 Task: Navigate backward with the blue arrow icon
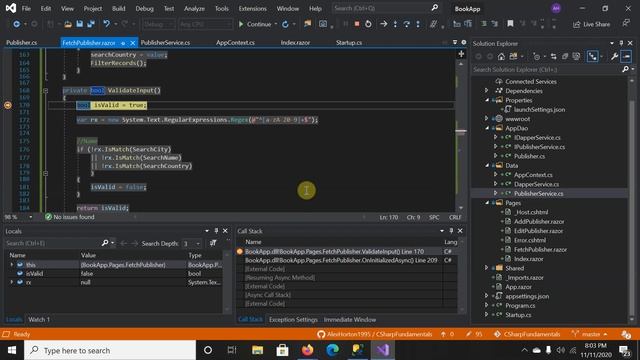click(16, 24)
